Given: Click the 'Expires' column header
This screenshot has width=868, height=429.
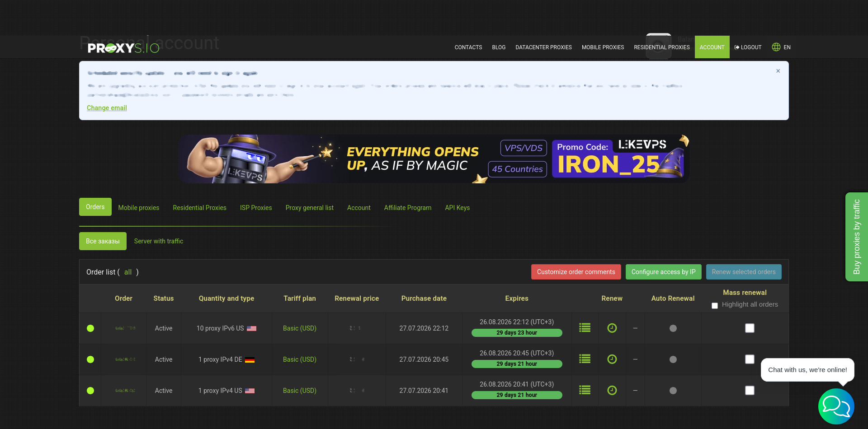Looking at the screenshot, I should [517, 298].
